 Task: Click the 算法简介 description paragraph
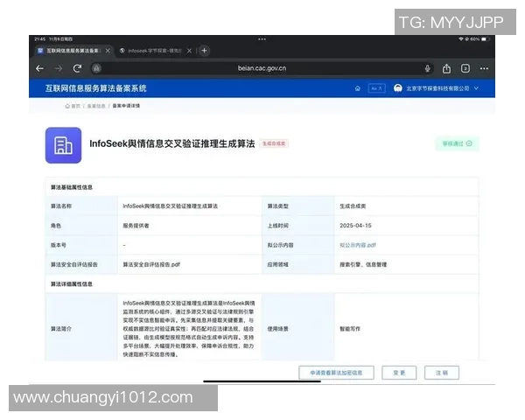[188, 329]
